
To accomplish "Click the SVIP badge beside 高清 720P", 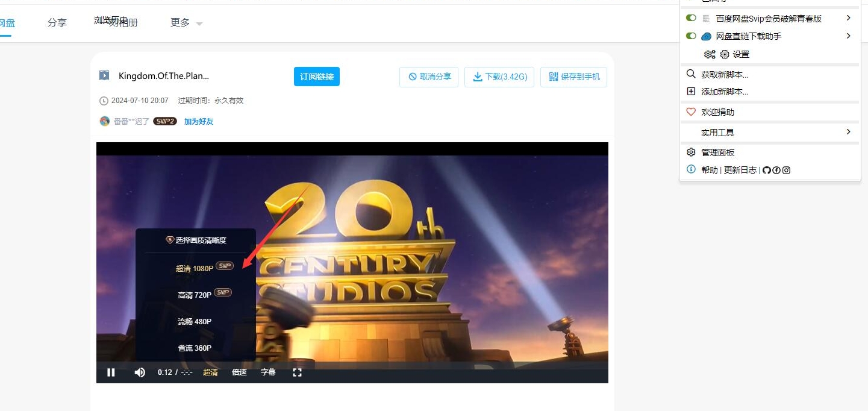I will [223, 292].
